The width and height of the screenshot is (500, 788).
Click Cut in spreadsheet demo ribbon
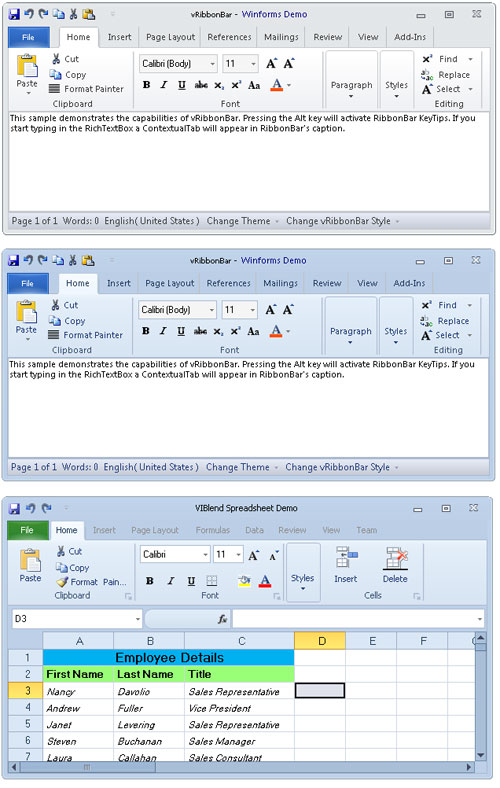(x=69, y=551)
